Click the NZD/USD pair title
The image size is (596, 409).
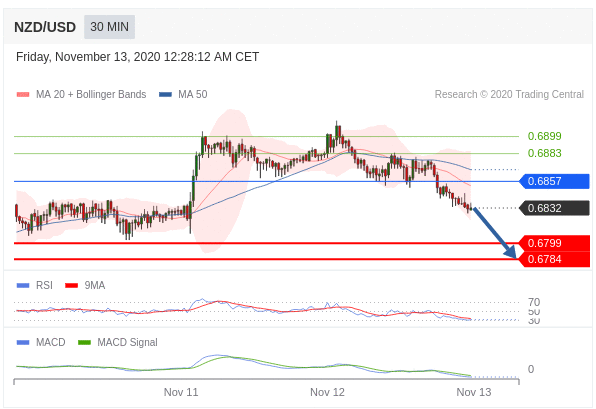coord(45,27)
